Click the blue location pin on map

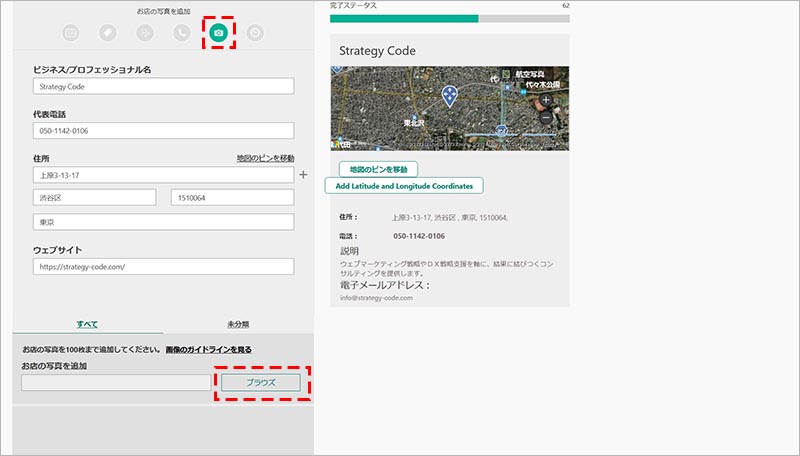click(x=450, y=95)
